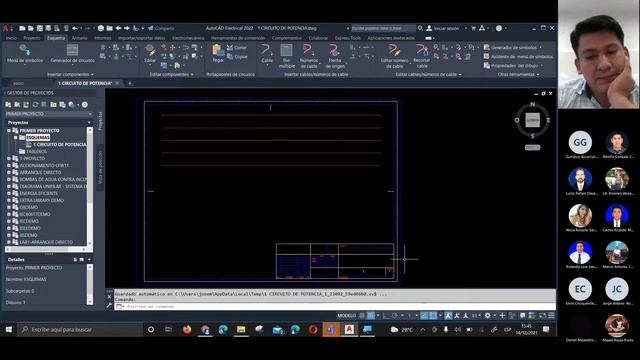This screenshot has width=640, height=360.
Task: Expand the Insertar componentes panel
Action: (x=70, y=74)
